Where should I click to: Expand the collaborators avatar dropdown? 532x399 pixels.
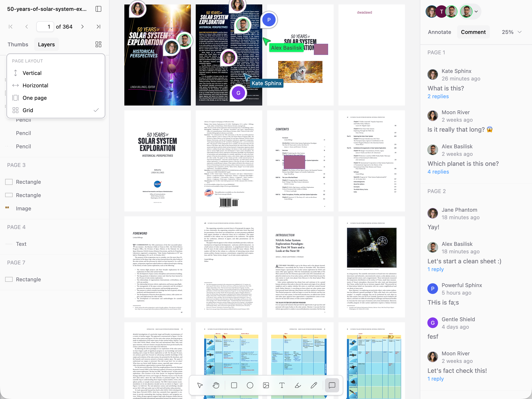(476, 12)
